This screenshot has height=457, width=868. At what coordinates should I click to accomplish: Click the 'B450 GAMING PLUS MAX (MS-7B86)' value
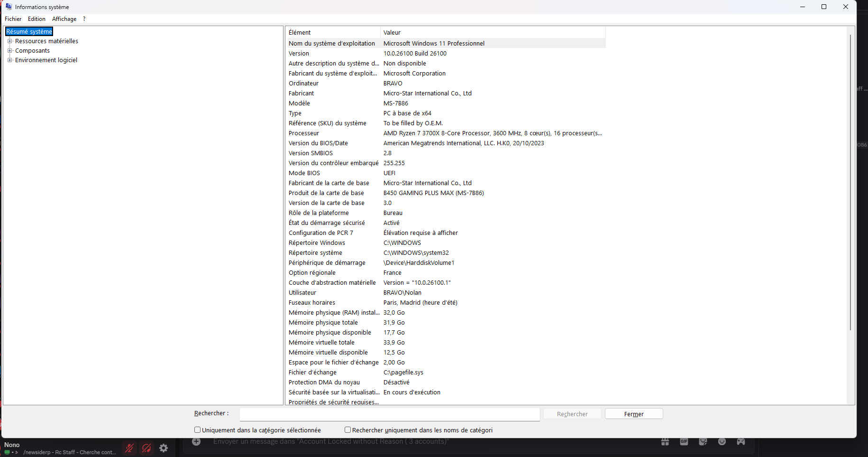[434, 193]
